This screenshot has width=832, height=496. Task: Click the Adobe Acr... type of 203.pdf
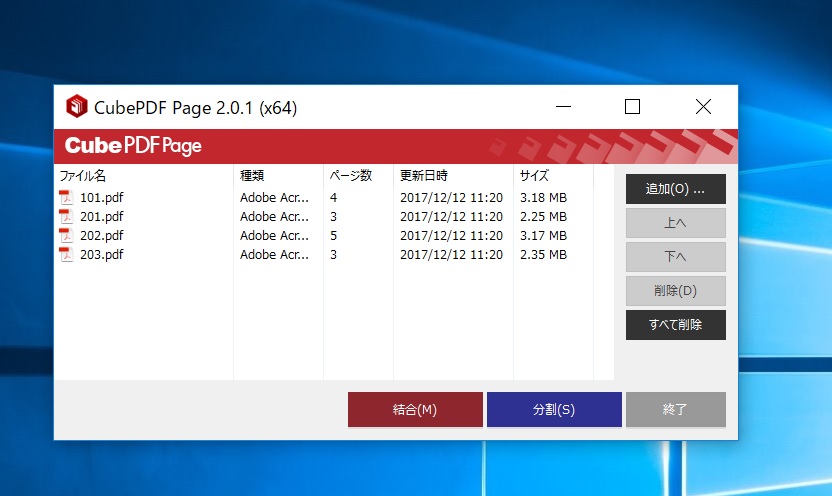point(274,255)
